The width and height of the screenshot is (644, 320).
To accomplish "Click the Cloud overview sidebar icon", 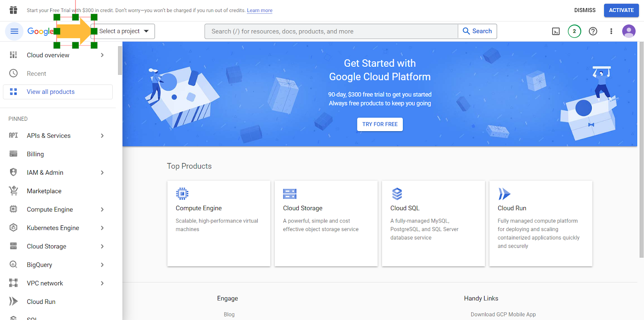I will pyautogui.click(x=13, y=55).
